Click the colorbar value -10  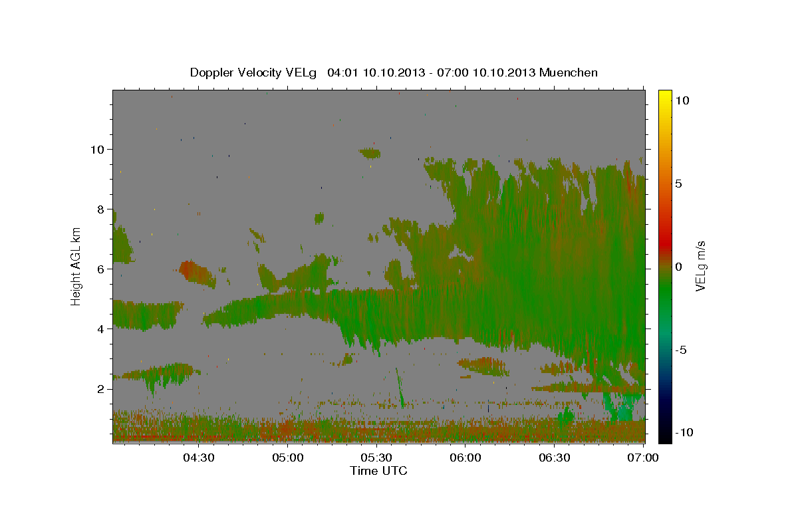[x=685, y=433]
